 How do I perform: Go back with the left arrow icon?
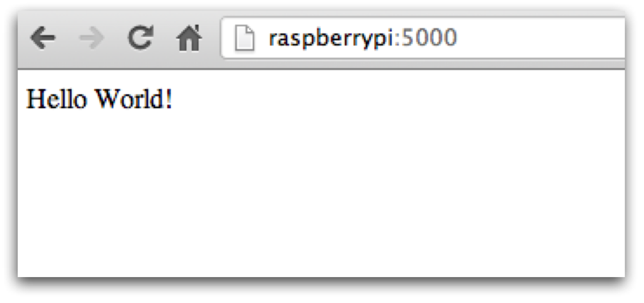43,39
